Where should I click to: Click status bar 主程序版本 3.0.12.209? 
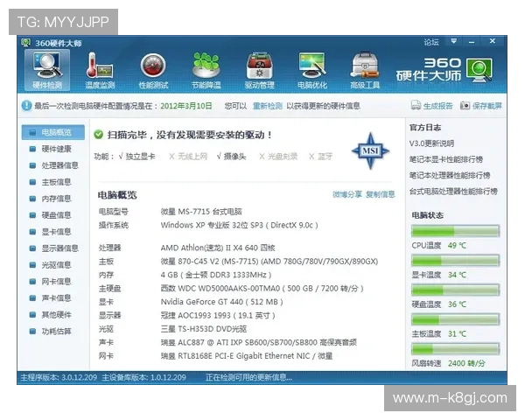point(59,377)
